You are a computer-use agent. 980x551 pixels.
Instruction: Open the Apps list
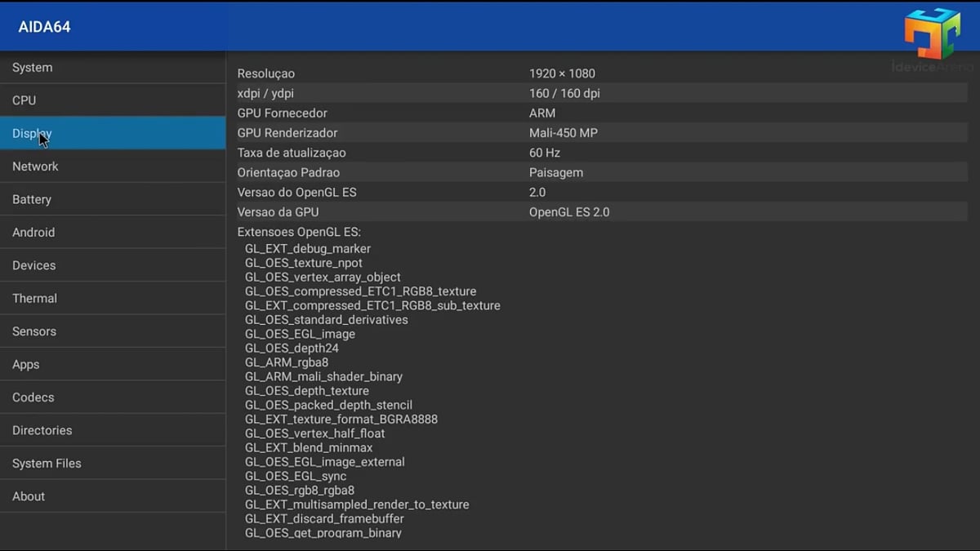pyautogui.click(x=25, y=364)
